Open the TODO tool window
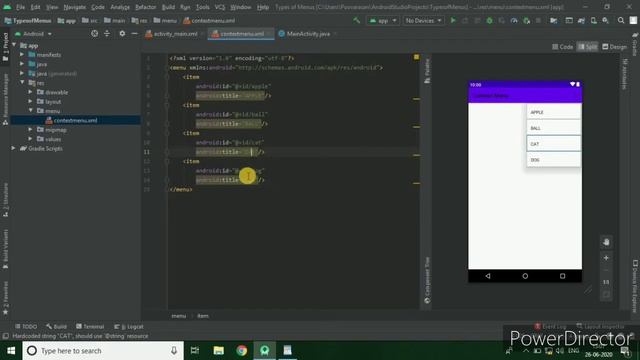The image size is (640, 360). point(26,327)
